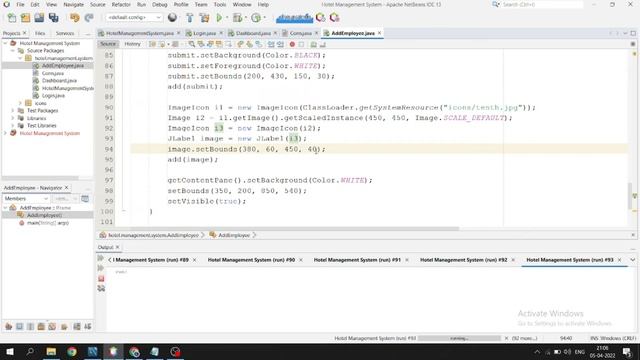Collapse the Hotel Management System project node
This screenshot has width=640, height=360.
point(5,43)
